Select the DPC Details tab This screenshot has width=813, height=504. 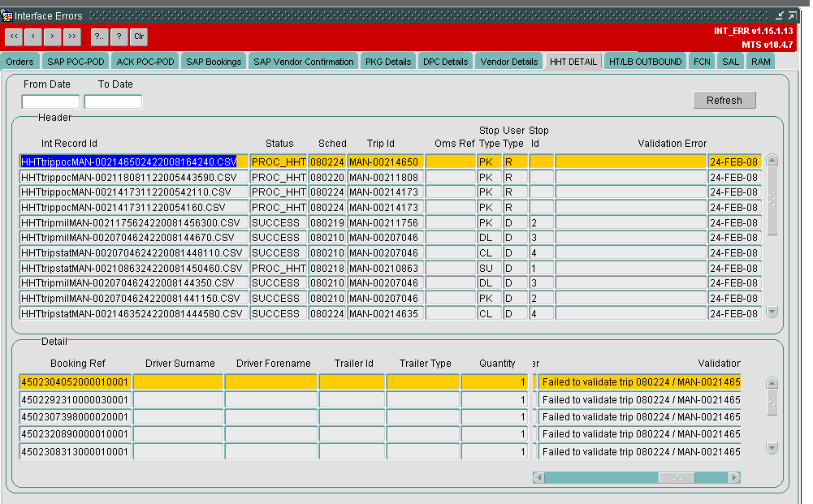pyautogui.click(x=445, y=62)
